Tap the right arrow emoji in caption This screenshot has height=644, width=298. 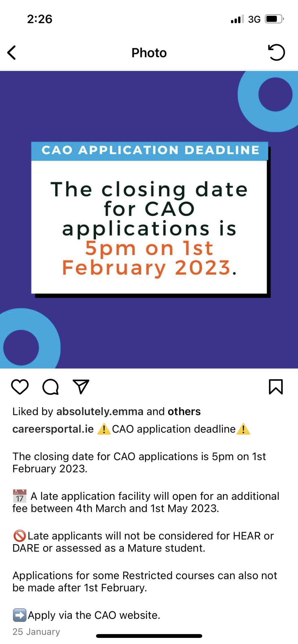point(20,615)
